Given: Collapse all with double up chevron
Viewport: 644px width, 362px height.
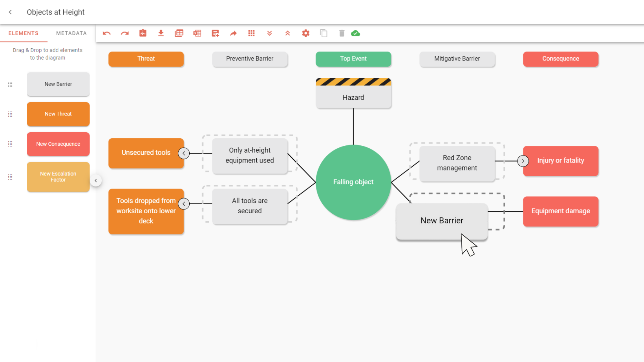Looking at the screenshot, I should pyautogui.click(x=288, y=33).
